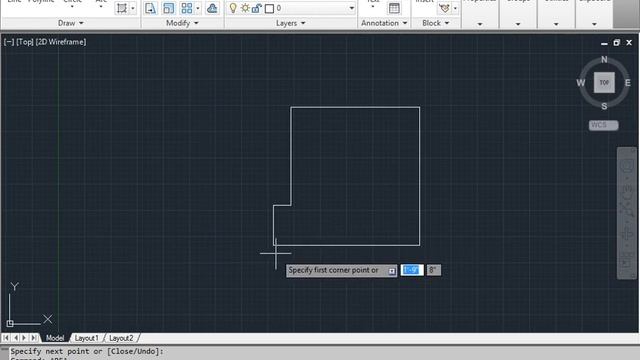
Task: Click the hatch icon in Draw panel
Action: tap(122, 8)
